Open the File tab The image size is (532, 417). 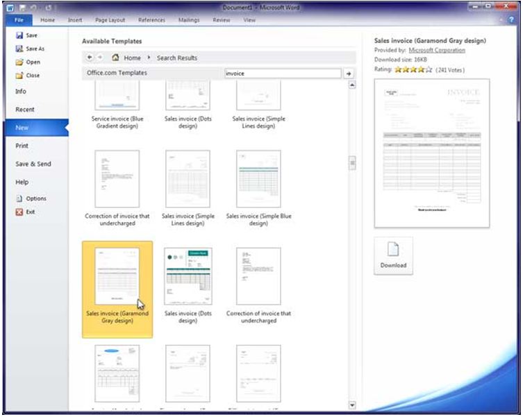(19, 20)
